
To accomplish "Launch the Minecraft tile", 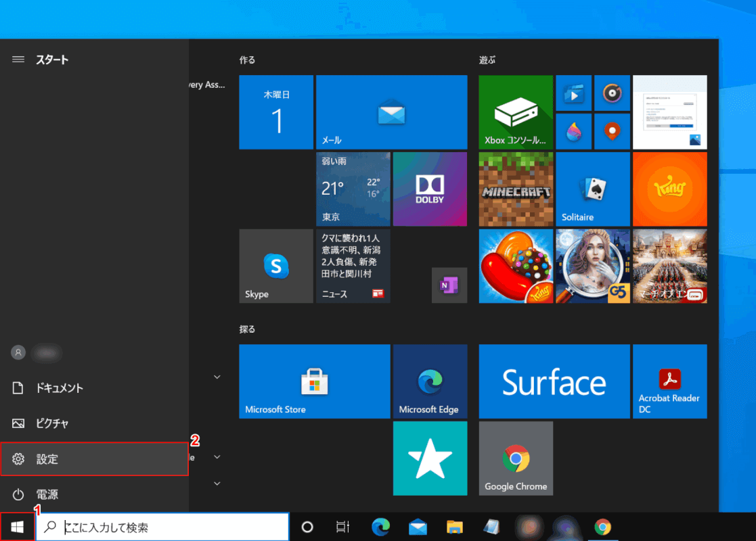I will tap(515, 189).
